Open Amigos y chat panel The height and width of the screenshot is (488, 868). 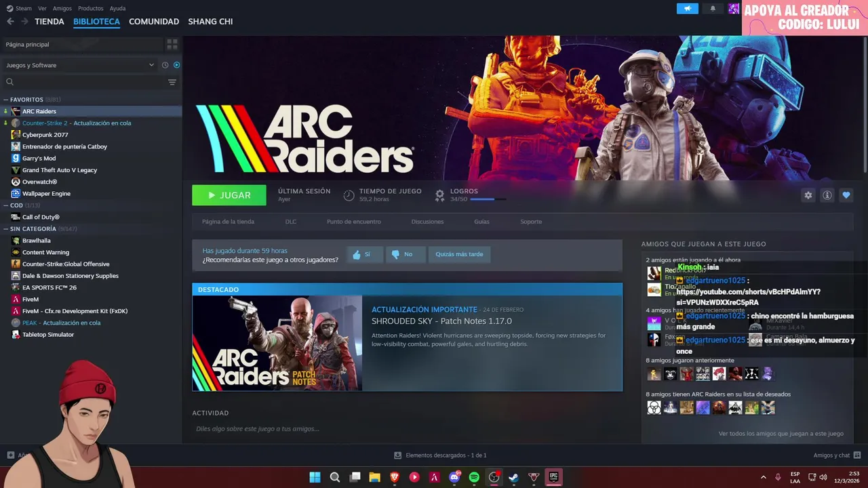pyautogui.click(x=837, y=455)
